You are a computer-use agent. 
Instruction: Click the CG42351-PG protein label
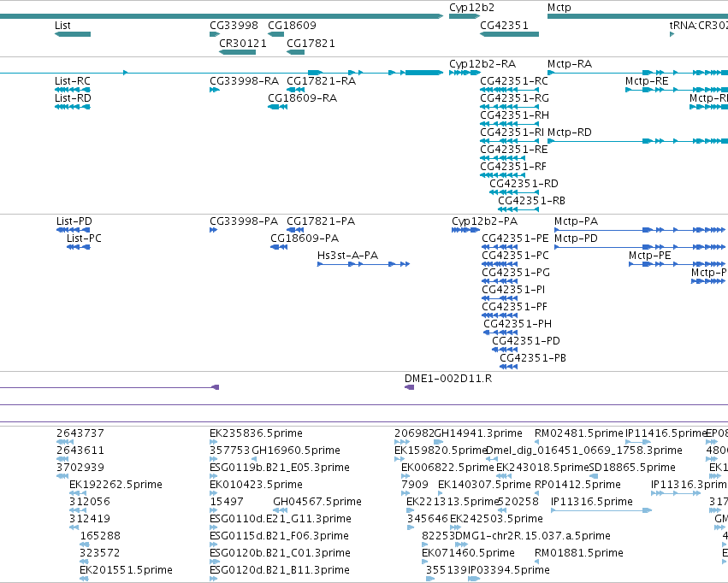pyautogui.click(x=516, y=273)
